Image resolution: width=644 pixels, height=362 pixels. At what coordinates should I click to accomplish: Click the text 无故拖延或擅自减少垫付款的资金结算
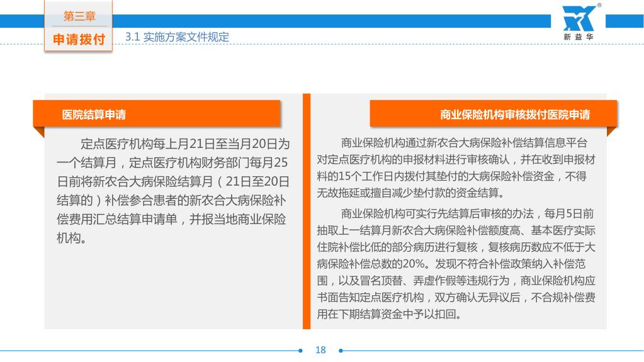410,193
